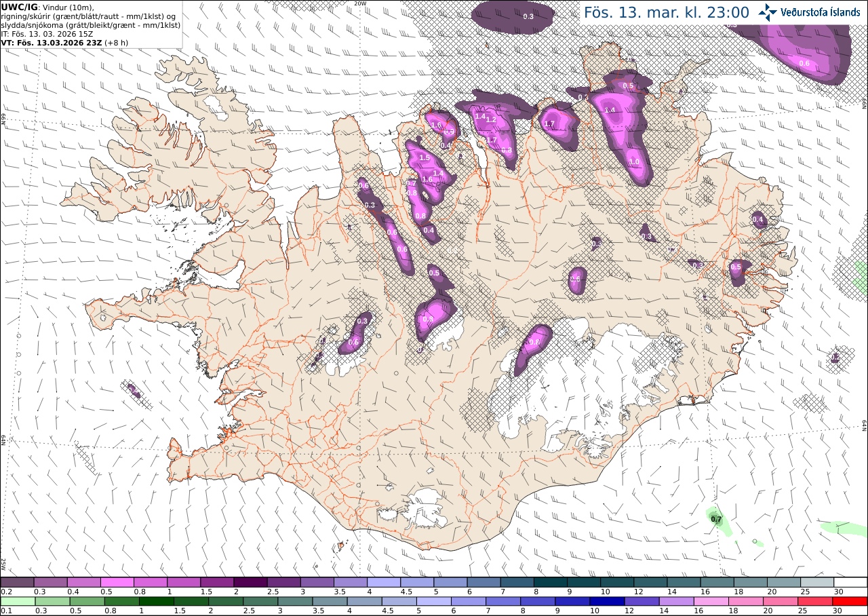Click the '1.2' snowfall value on the map
Image resolution: width=868 pixels, height=616 pixels.
pyautogui.click(x=492, y=119)
